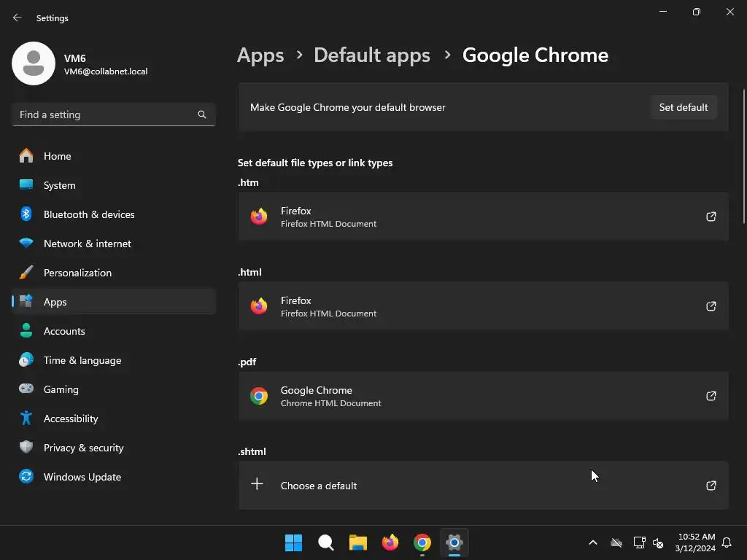Click the Set default button
Viewport: 747px width, 560px height.
[684, 107]
